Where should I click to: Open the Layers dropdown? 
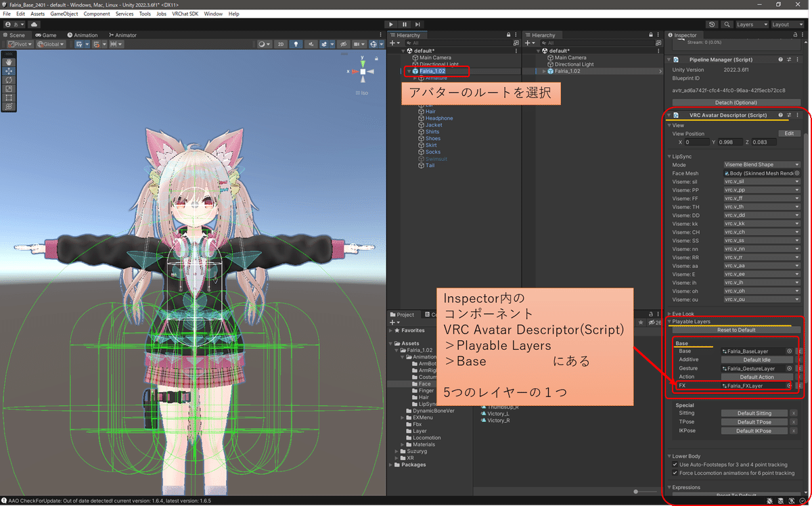coord(752,24)
